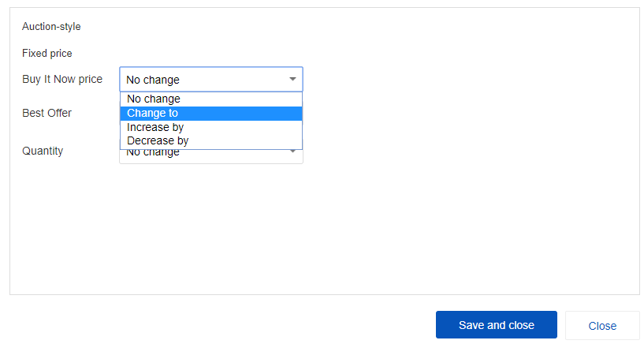
Task: Click the selected 'No change' text in Buy It Now field
Action: pos(153,80)
